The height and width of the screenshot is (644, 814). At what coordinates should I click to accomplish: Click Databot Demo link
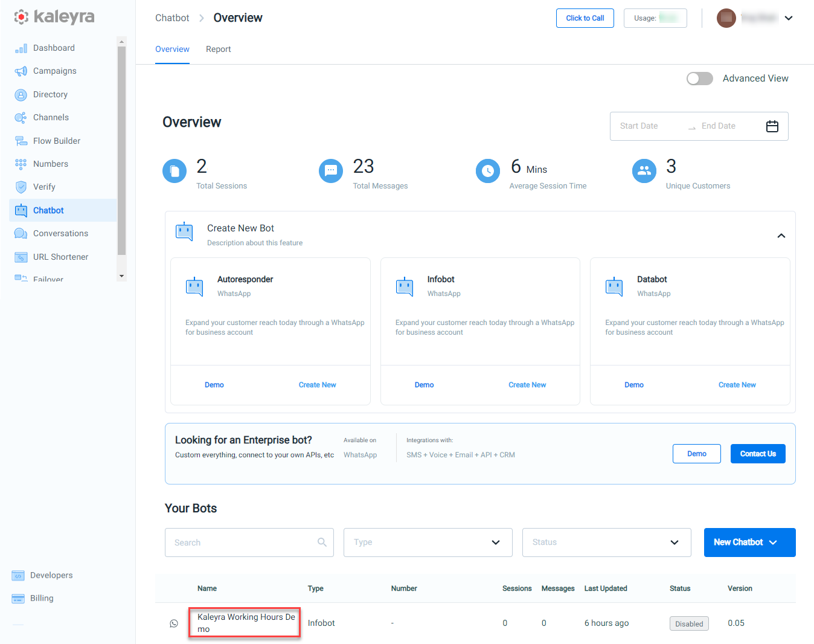tap(634, 385)
